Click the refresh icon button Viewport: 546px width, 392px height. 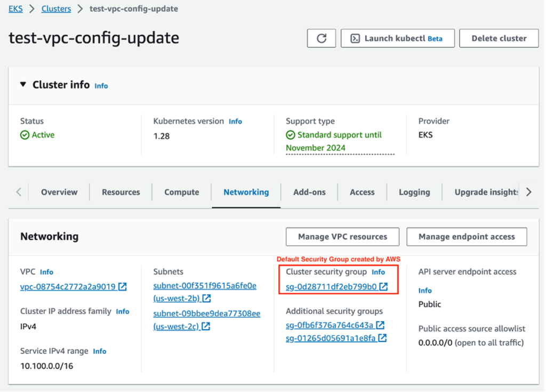tap(321, 38)
